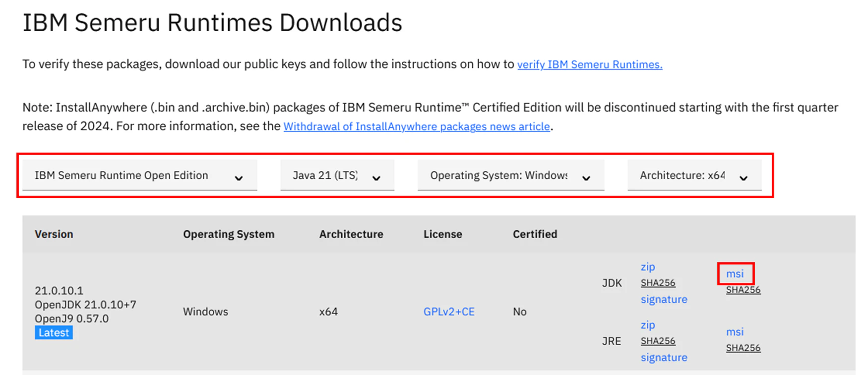This screenshot has height=375, width=868.
Task: Click the License column header
Action: (442, 234)
